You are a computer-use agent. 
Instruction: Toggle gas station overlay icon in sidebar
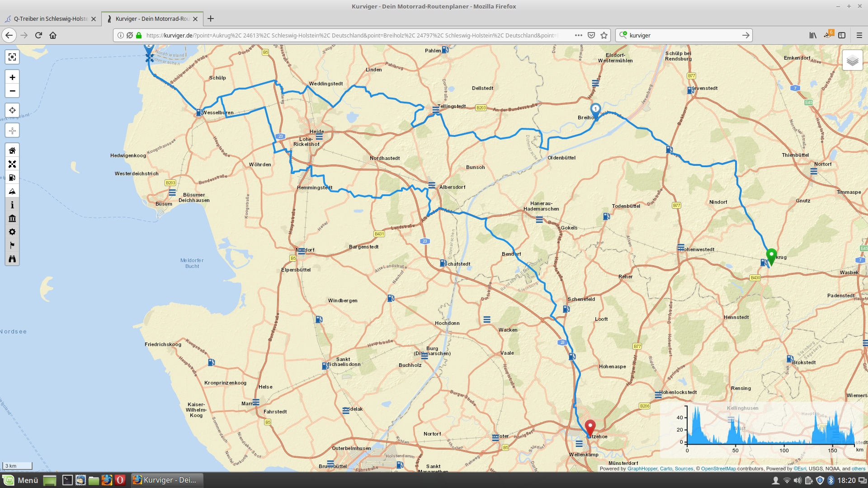[x=12, y=178]
